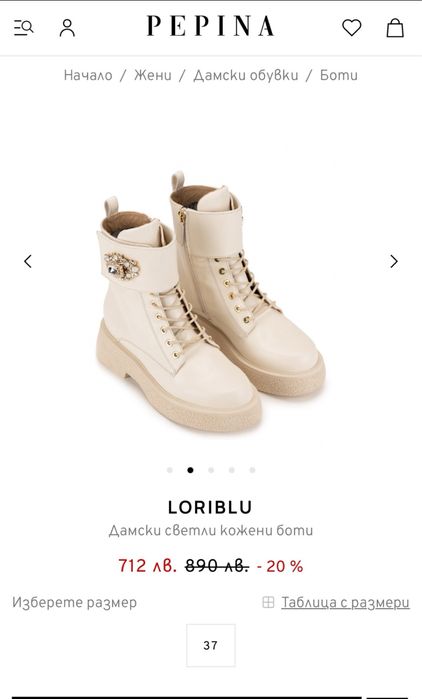Open Дамски обувки breadcrumb link
422x699 pixels.
[x=246, y=75]
